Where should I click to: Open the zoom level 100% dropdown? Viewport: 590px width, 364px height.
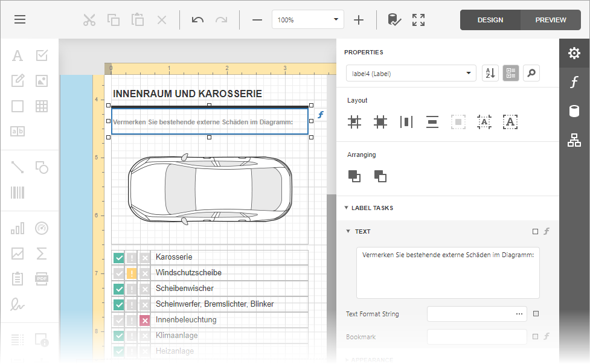pyautogui.click(x=307, y=19)
